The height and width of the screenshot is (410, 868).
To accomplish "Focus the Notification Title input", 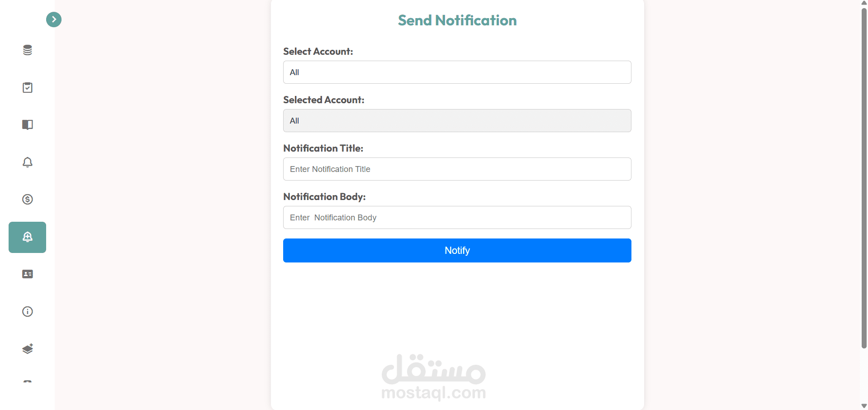I will click(x=457, y=169).
